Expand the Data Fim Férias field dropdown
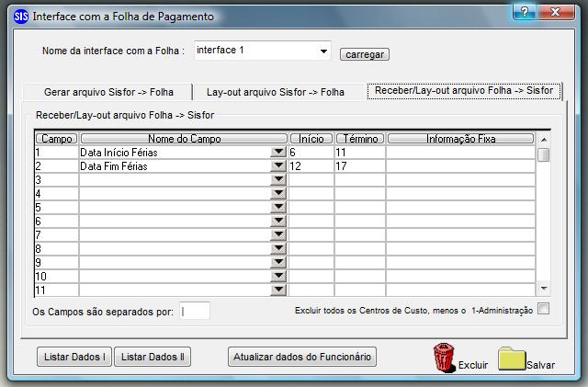The height and width of the screenshot is (387, 588). tap(278, 165)
